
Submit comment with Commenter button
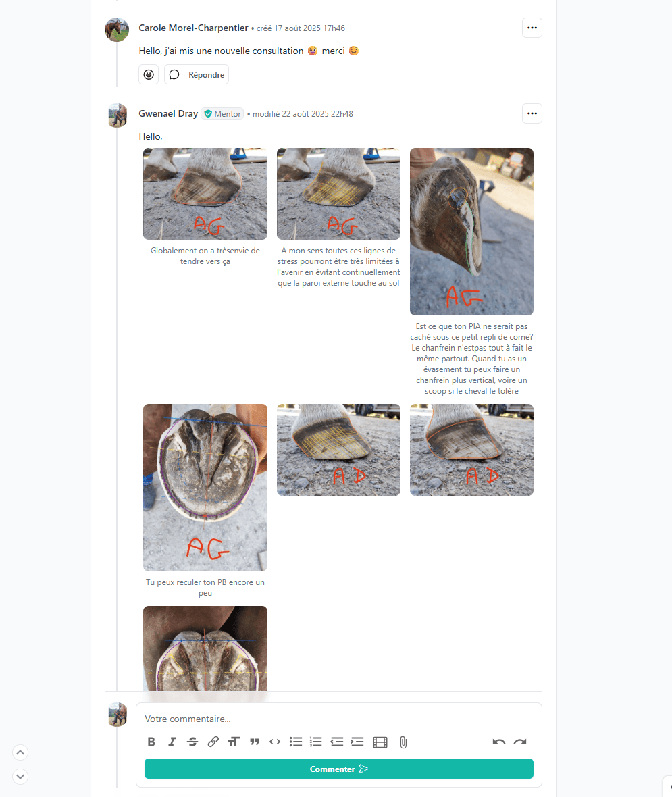pyautogui.click(x=338, y=769)
